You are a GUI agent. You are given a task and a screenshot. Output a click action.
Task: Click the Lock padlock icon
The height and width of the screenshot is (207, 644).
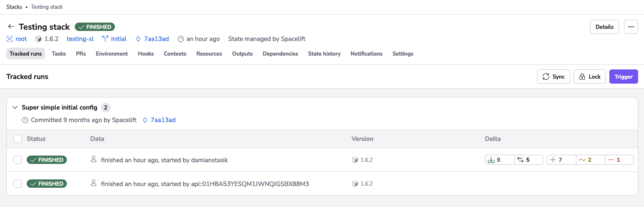click(x=582, y=77)
